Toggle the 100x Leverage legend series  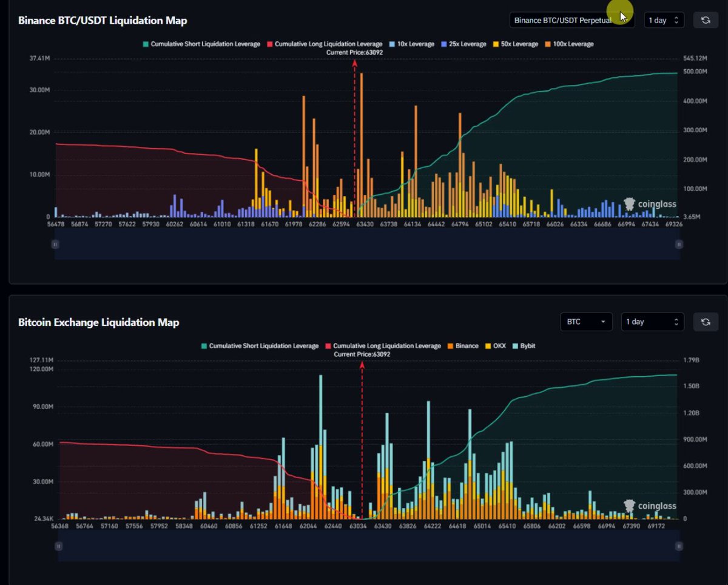[x=569, y=44]
